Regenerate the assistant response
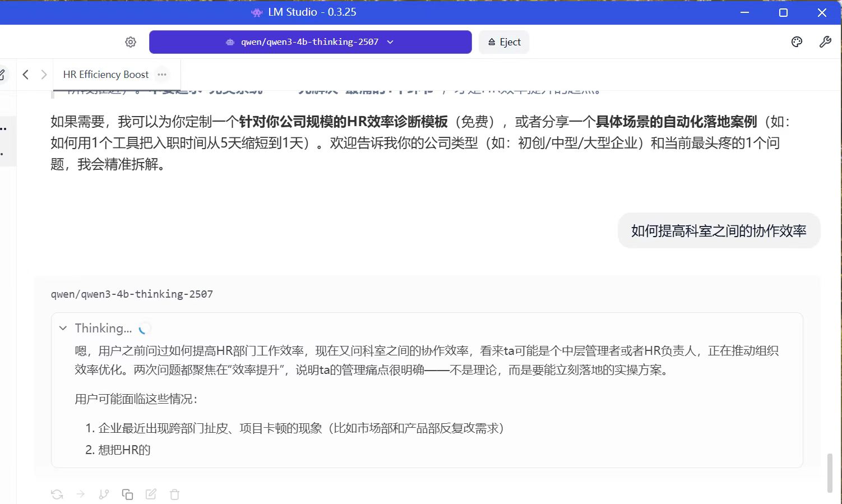Screen dimensions: 842x504 [x=57, y=494]
